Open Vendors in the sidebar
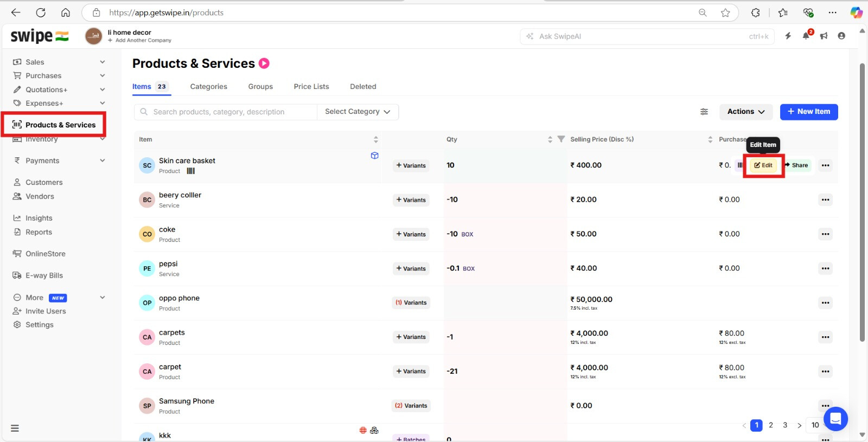Screen dimensions: 868x442 [x=34, y=196]
